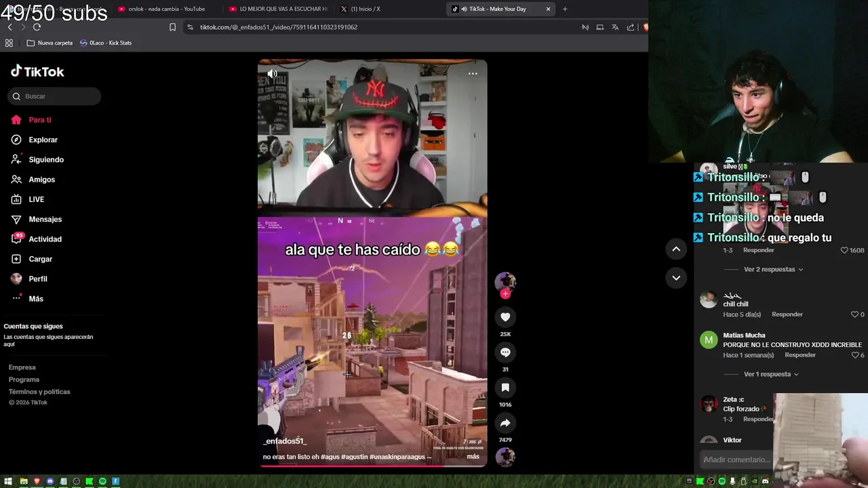Expand Ver 2 respuestas
Image resolution: width=868 pixels, height=488 pixels.
773,270
